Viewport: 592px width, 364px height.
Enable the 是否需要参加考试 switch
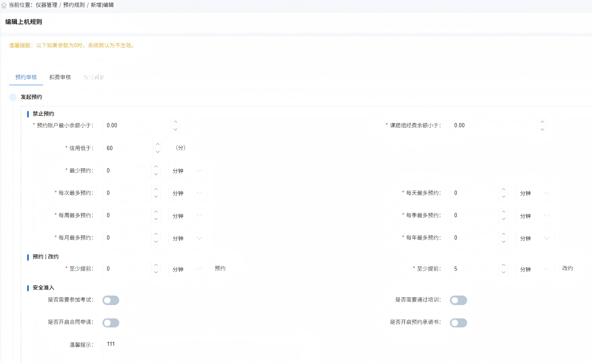tap(111, 300)
